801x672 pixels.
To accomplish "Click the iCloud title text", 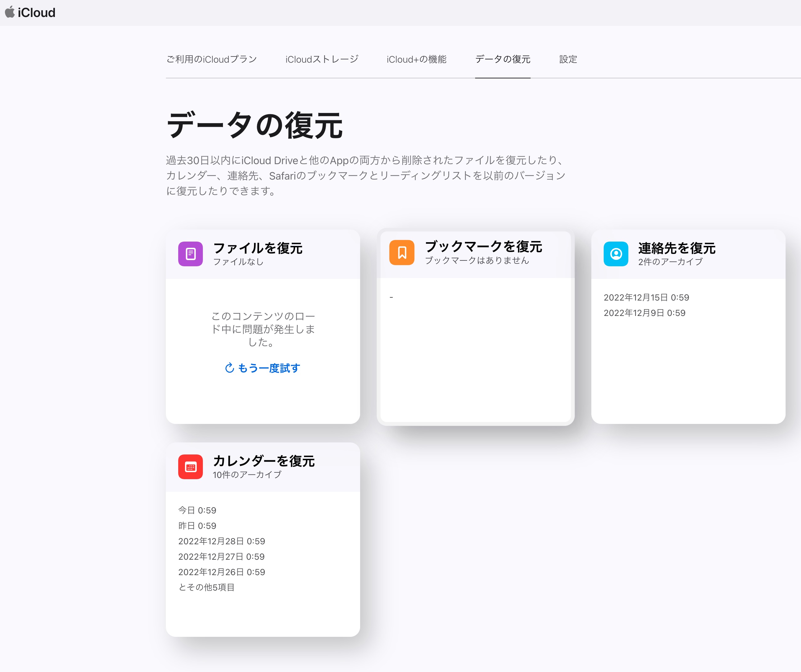I will 36,13.
